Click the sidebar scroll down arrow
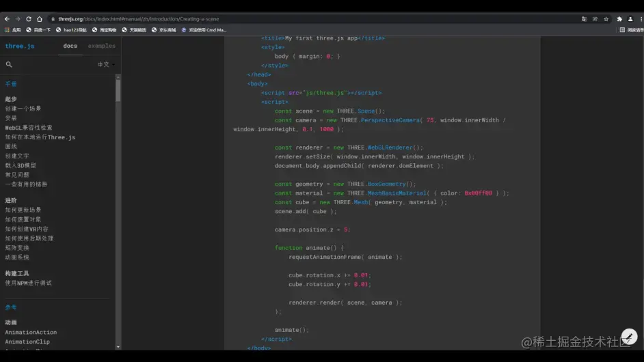 pos(118,347)
